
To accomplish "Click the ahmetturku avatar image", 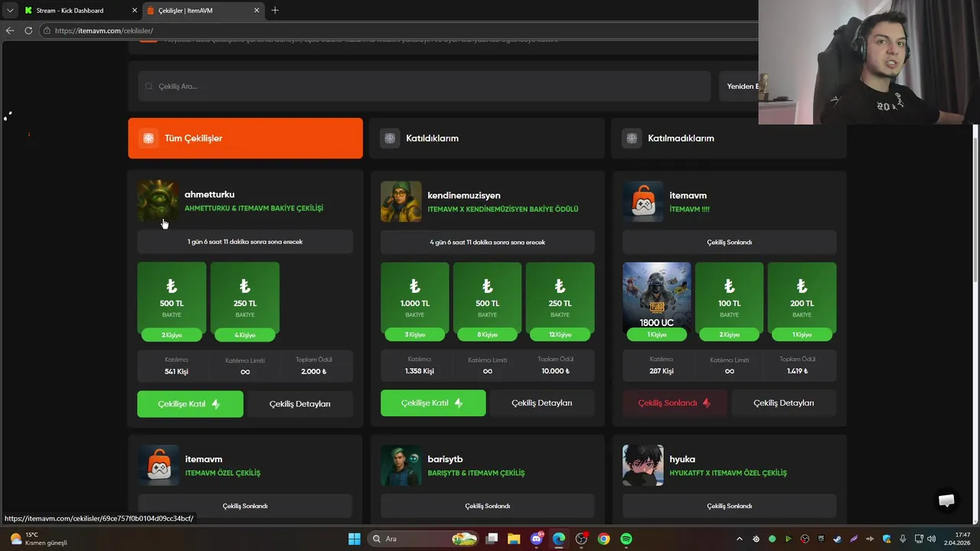I will pos(158,201).
